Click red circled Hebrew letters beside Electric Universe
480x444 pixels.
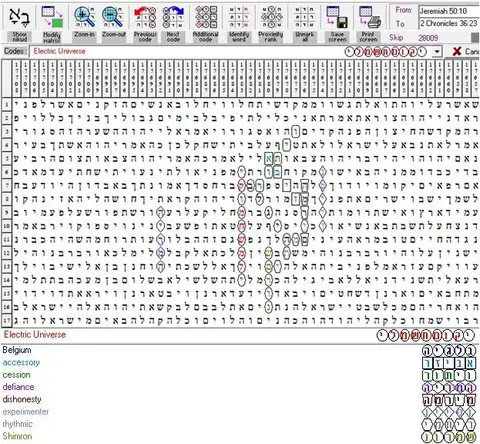(x=426, y=335)
